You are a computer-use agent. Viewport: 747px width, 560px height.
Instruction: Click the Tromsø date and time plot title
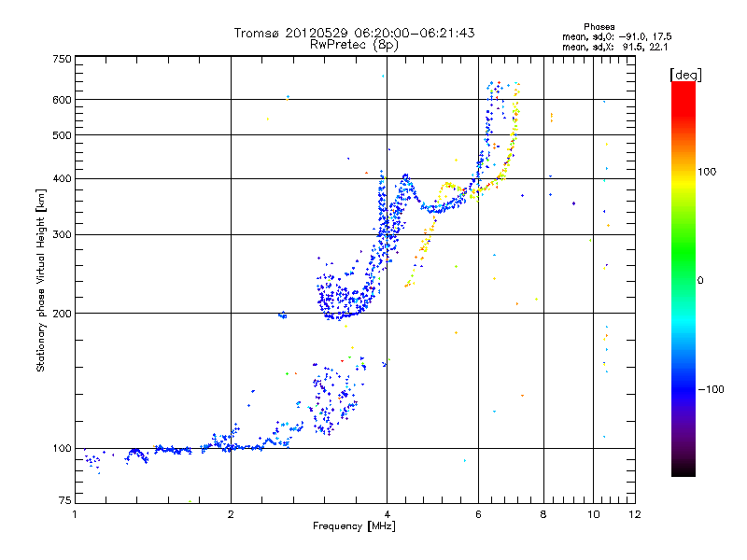(x=354, y=33)
